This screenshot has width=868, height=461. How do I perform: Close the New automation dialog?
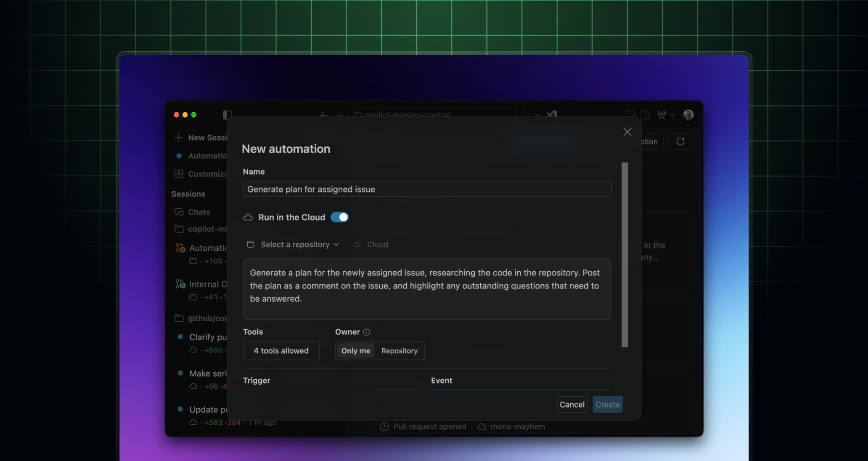tap(627, 132)
